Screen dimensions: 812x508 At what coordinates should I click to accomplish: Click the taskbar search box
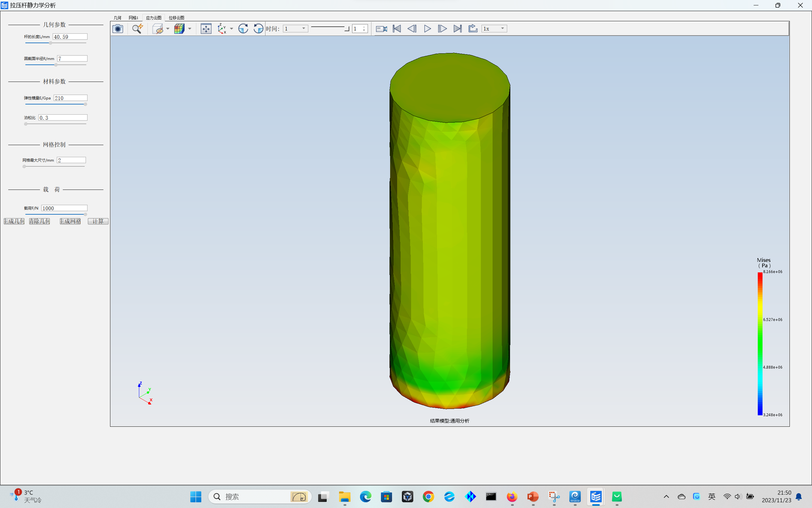260,497
